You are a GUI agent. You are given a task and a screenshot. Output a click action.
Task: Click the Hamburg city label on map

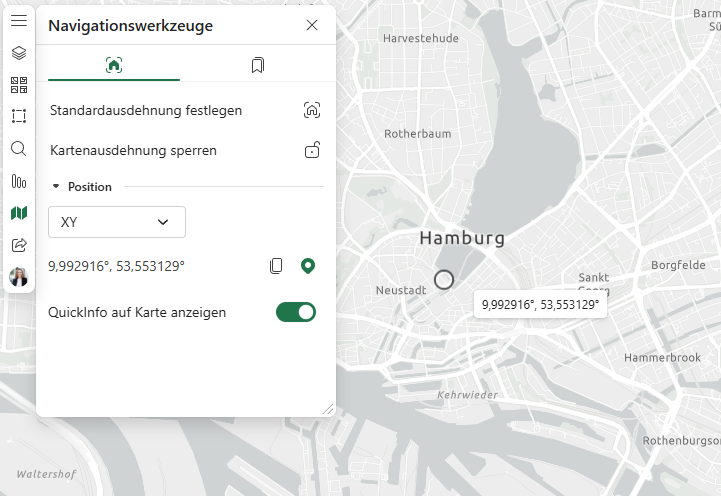pos(462,238)
